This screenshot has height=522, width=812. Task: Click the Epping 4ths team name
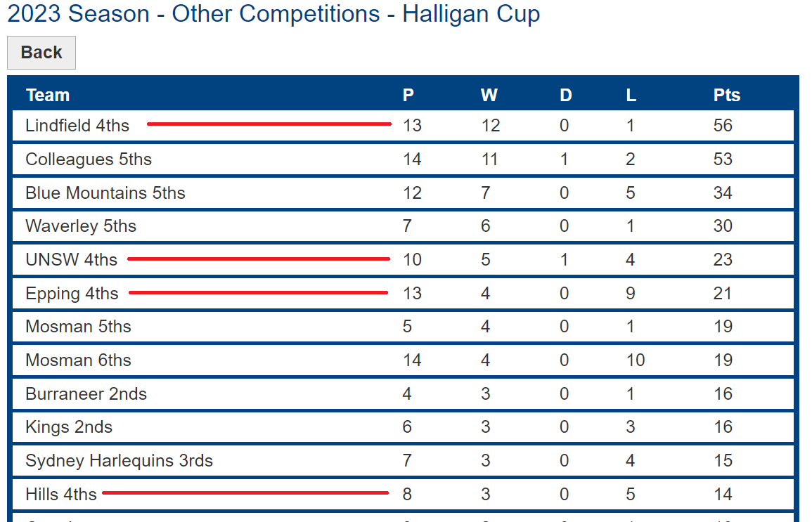tap(72, 294)
